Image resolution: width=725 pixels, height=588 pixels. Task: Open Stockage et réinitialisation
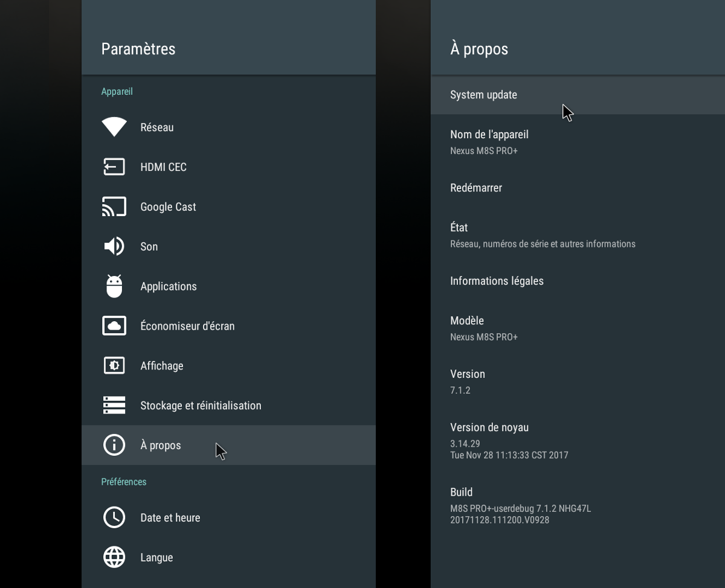point(228,406)
